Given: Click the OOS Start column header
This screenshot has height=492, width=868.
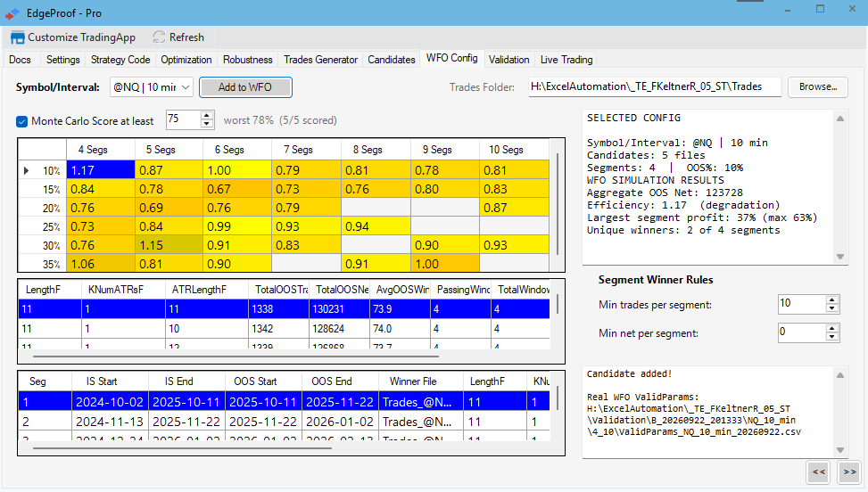Looking at the screenshot, I should (263, 381).
